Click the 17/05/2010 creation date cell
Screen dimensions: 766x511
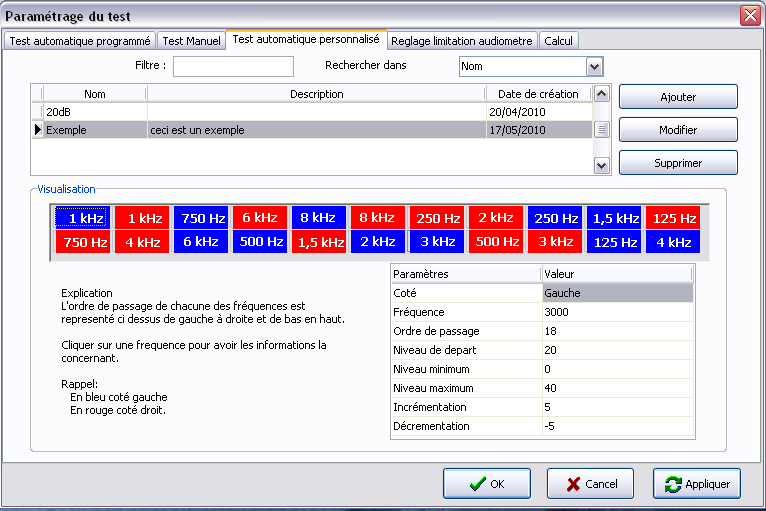tap(539, 130)
